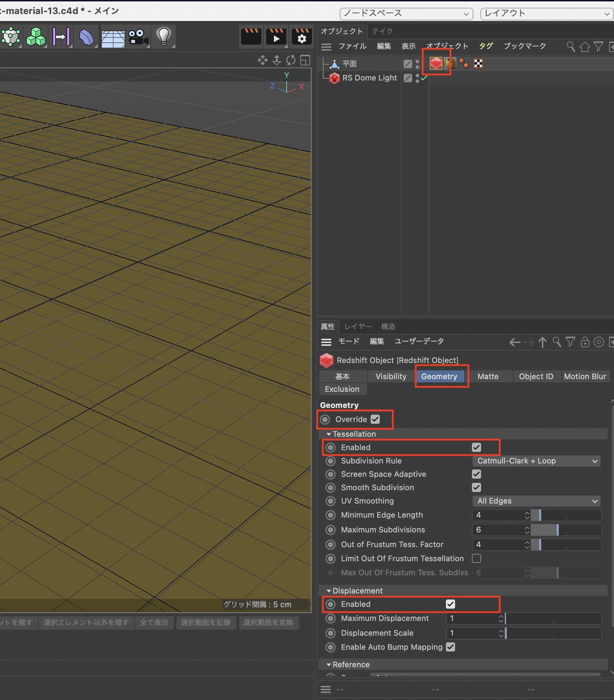Open the Subdivision Rule dropdown

(x=536, y=461)
